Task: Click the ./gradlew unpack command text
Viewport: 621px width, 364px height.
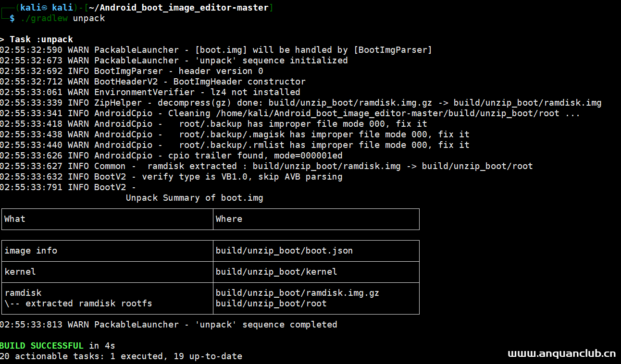Action: click(63, 18)
